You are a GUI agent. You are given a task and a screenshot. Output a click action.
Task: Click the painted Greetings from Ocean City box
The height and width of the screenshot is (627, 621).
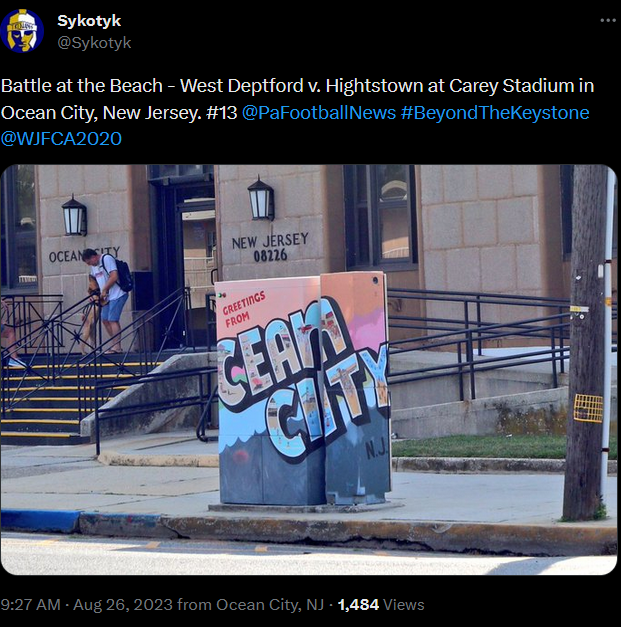click(302, 390)
